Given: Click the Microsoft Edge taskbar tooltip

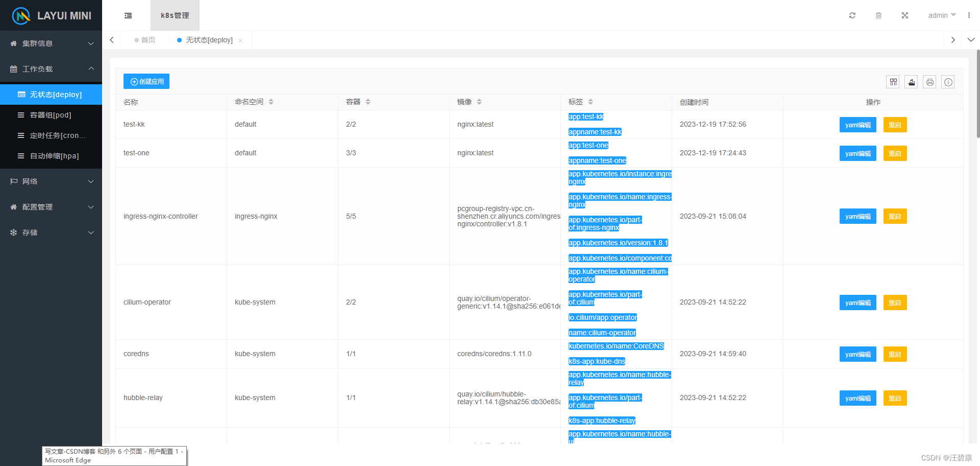Looking at the screenshot, I should [114, 456].
